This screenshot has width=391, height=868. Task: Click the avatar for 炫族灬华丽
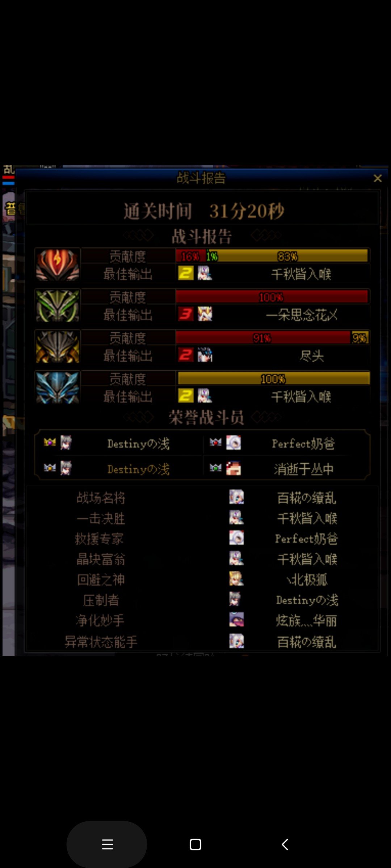[x=236, y=620]
